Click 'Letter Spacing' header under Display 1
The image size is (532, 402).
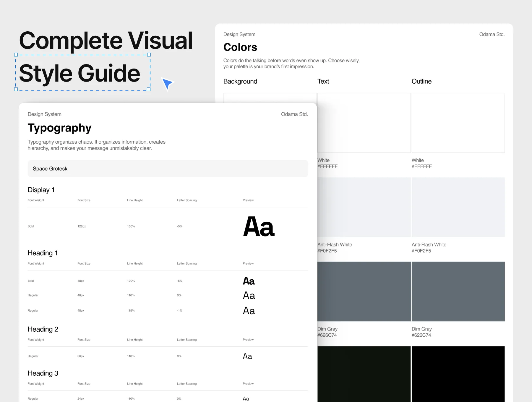point(187,200)
